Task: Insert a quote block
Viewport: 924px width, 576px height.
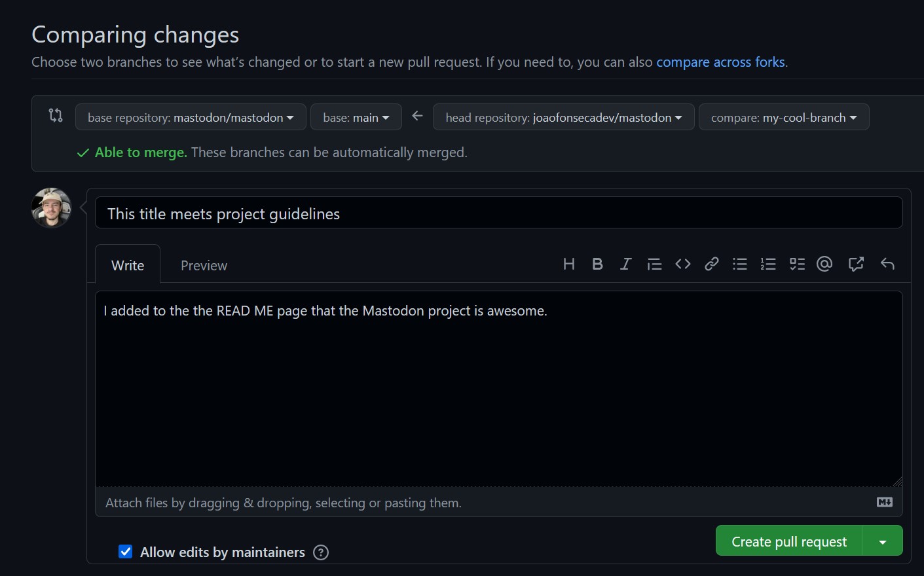Action: [x=654, y=264]
